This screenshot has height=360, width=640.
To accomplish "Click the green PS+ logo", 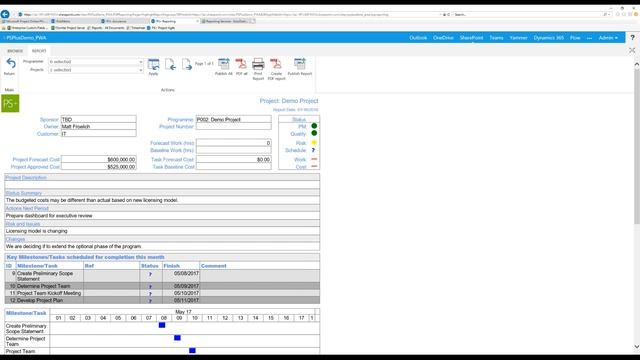I will point(10,103).
